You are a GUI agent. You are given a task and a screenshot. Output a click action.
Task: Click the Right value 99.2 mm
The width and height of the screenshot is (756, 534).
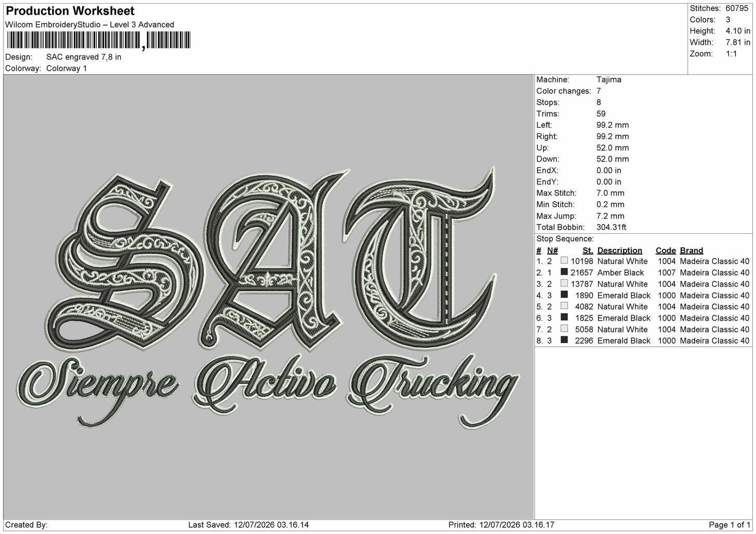coord(613,137)
